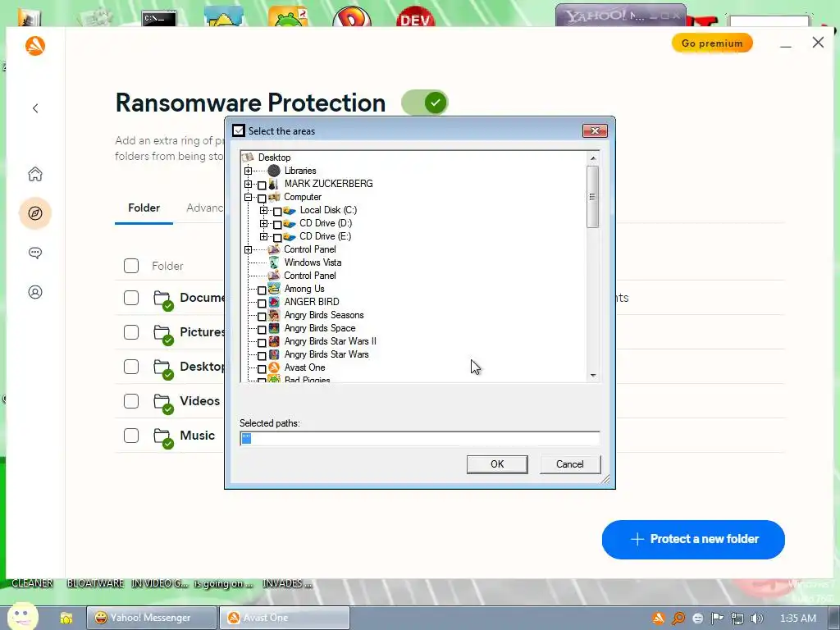Open the Home section in the sidebar
The width and height of the screenshot is (840, 630).
tap(35, 174)
